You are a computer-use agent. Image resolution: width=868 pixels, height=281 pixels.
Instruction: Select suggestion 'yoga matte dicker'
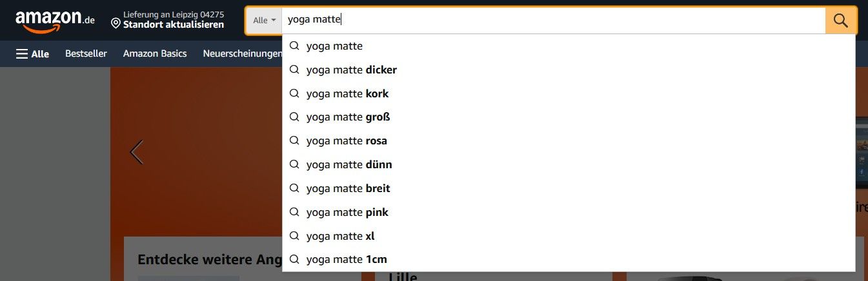click(x=569, y=70)
